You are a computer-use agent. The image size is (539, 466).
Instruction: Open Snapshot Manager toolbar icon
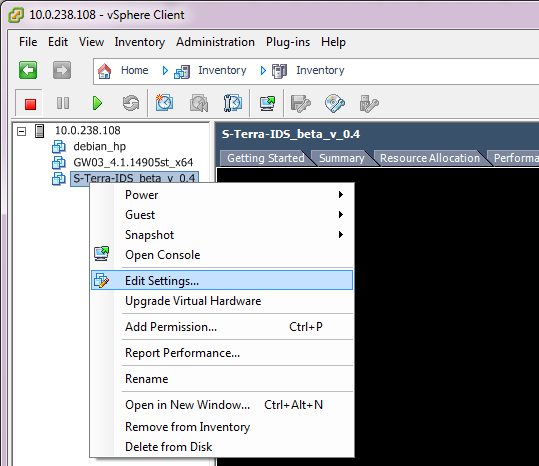[x=233, y=103]
